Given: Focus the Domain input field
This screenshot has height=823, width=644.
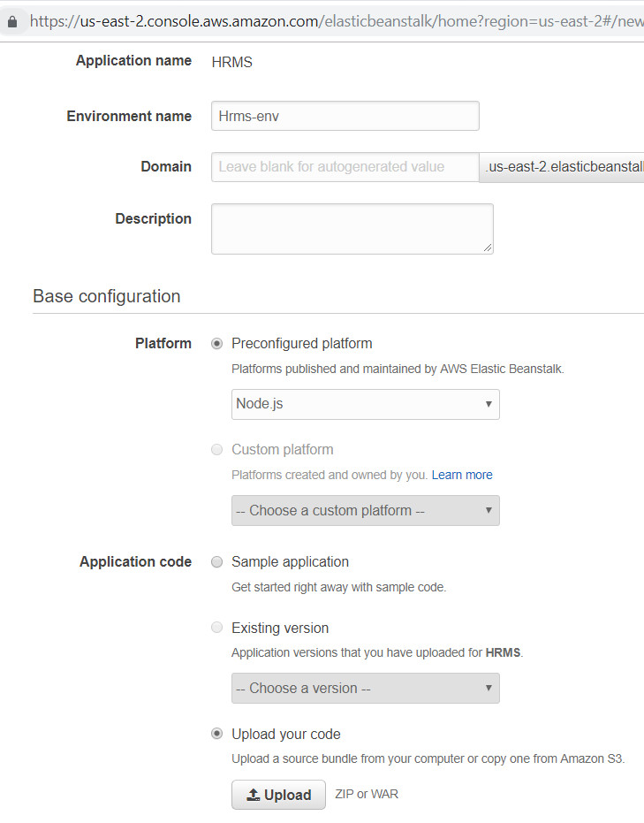Looking at the screenshot, I should tap(345, 166).
